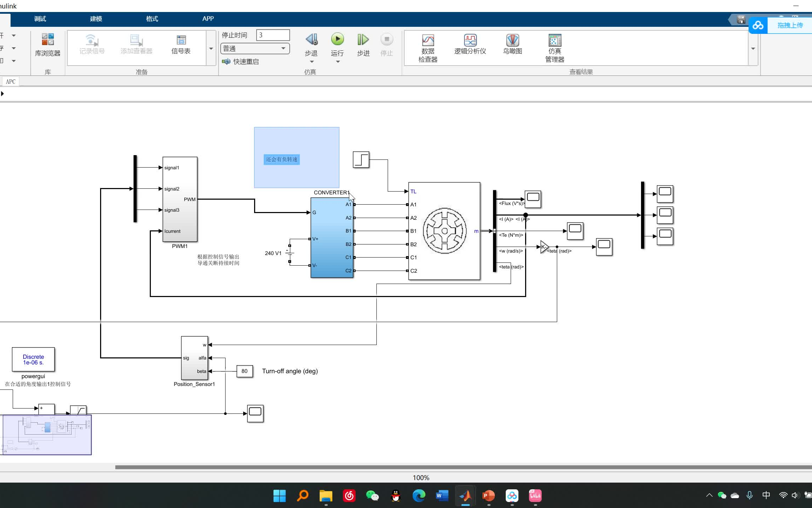Select the bottom scope at far right
Viewport: 812px width, 508px height.
click(665, 236)
